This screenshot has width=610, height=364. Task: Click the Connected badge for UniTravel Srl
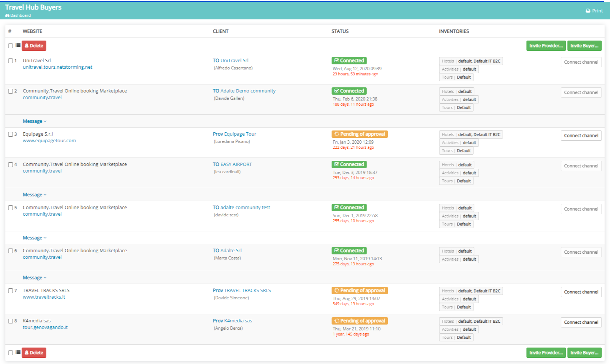349,60
